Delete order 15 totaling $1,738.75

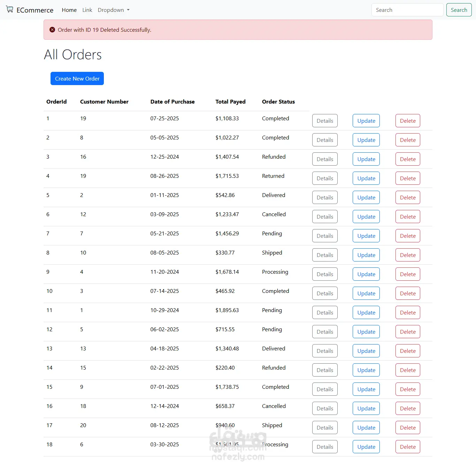pos(408,389)
